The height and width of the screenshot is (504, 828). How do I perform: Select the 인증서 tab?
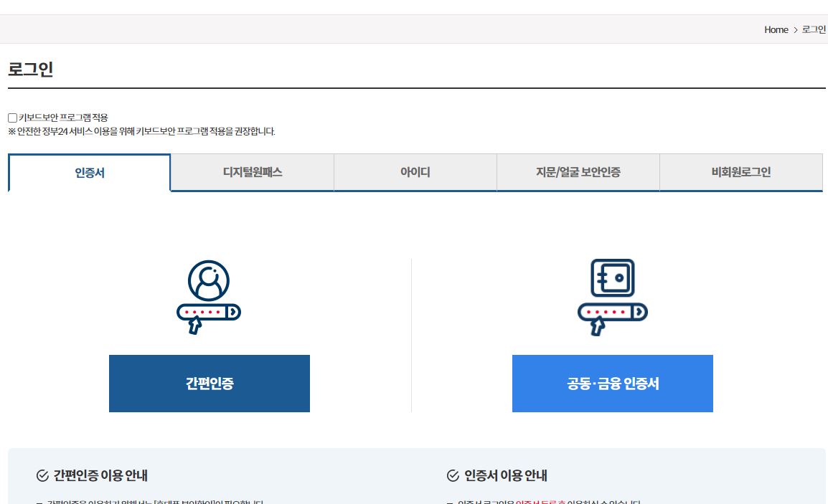point(89,172)
